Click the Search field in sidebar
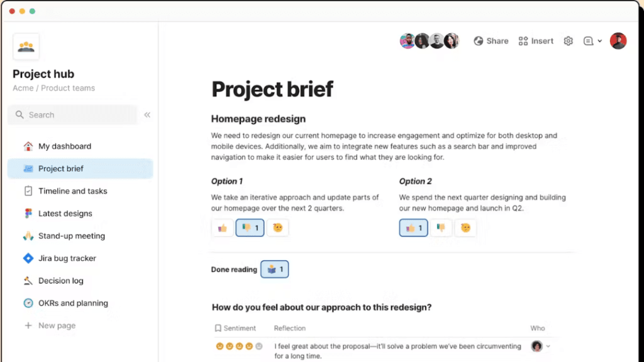Viewport: 644px width, 362px height. 72,115
